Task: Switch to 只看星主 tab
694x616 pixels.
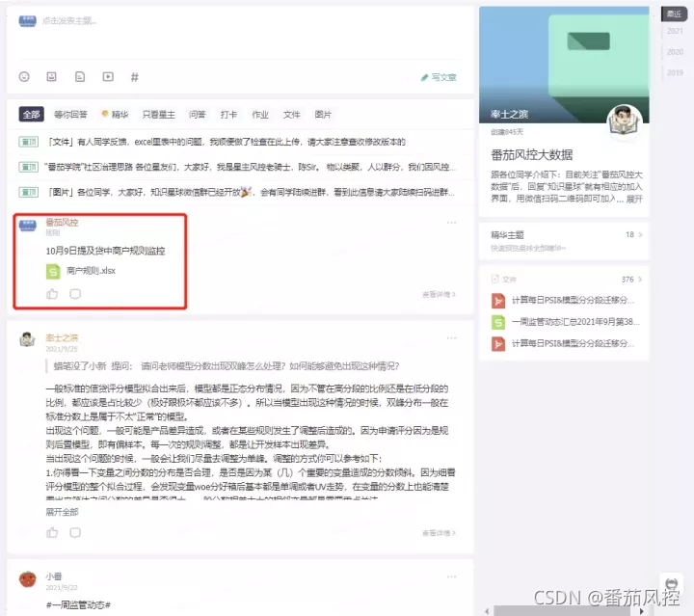Action: pyautogui.click(x=158, y=114)
